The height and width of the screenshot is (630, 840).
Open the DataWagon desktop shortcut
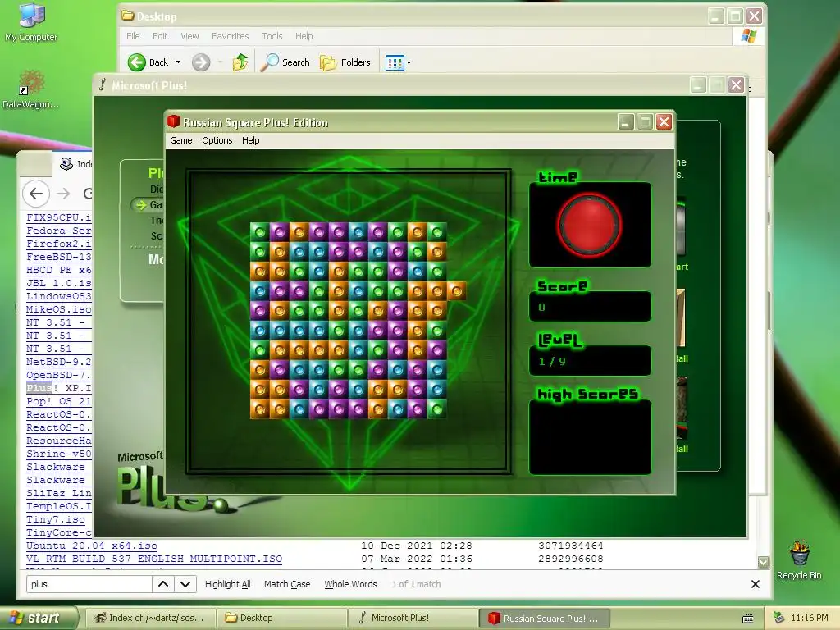(30, 89)
